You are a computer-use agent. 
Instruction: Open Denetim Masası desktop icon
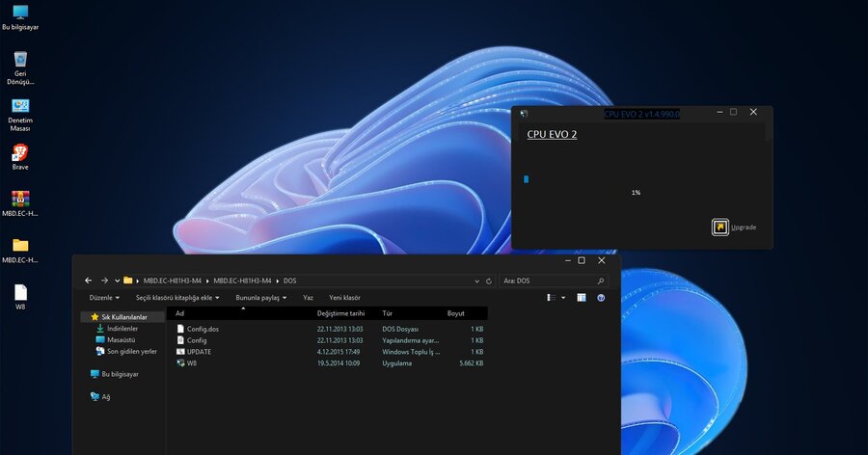click(20, 107)
